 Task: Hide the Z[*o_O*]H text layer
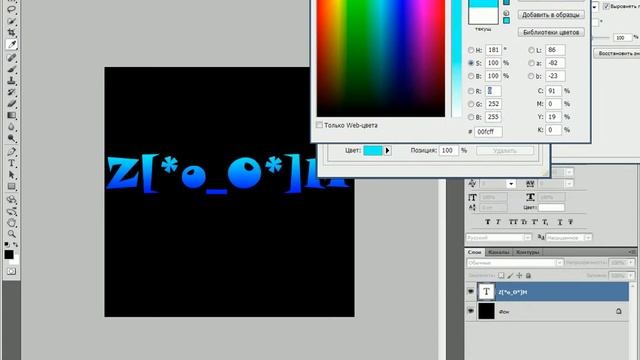point(471,291)
